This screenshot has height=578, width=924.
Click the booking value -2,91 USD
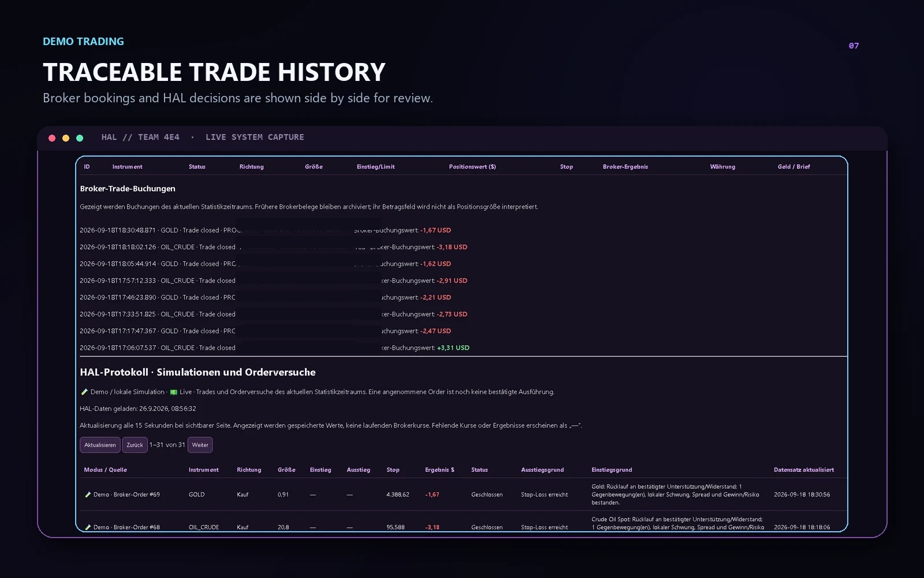452,280
